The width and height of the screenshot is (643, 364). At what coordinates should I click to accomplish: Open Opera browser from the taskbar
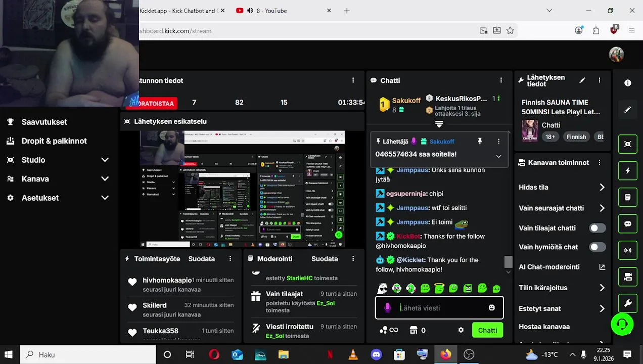(x=214, y=354)
